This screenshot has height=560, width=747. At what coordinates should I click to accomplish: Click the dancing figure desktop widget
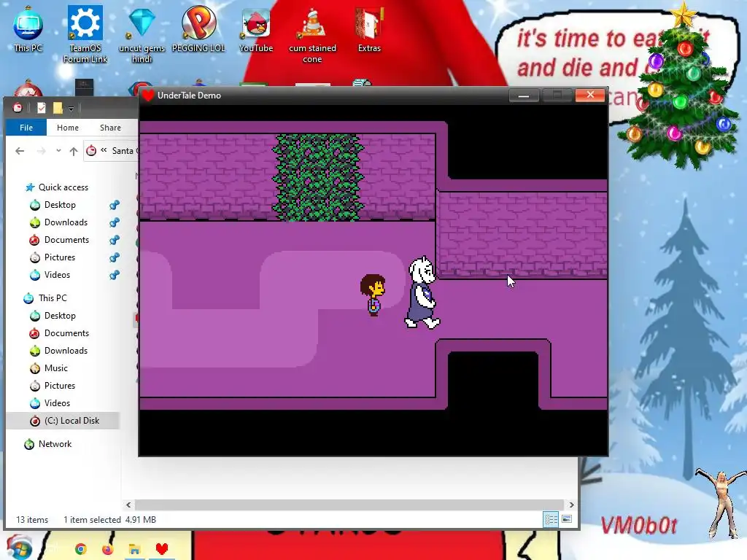tap(721, 504)
